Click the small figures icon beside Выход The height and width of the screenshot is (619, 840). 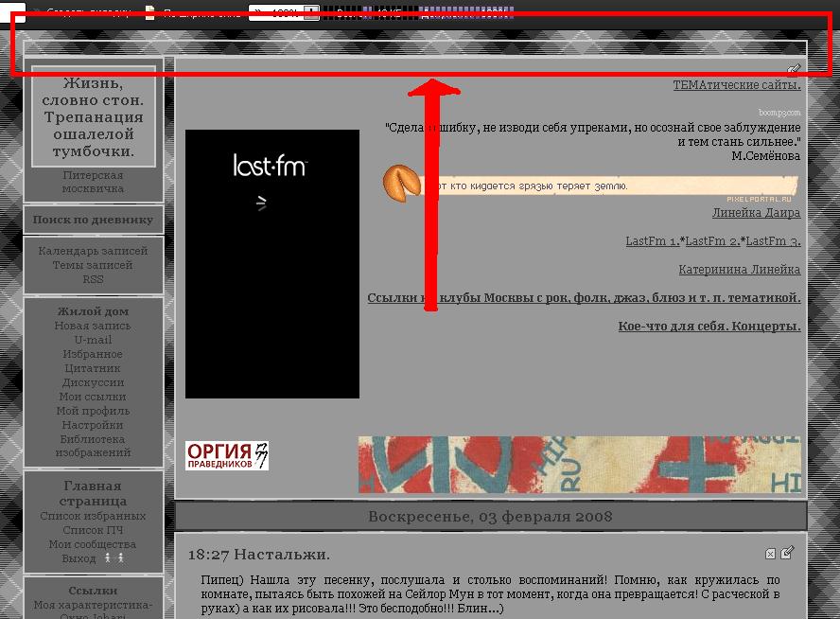click(x=114, y=558)
